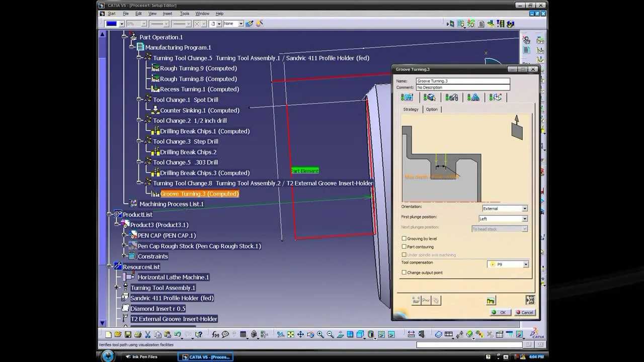Image resolution: width=644 pixels, height=362 pixels.
Task: Click the Windows Start orb
Action: (x=108, y=356)
